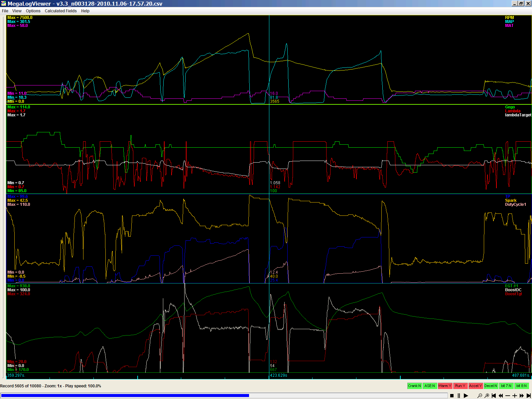Image resolution: width=532 pixels, height=399 pixels.
Task: Select the Lambda trace label
Action: 513,111
